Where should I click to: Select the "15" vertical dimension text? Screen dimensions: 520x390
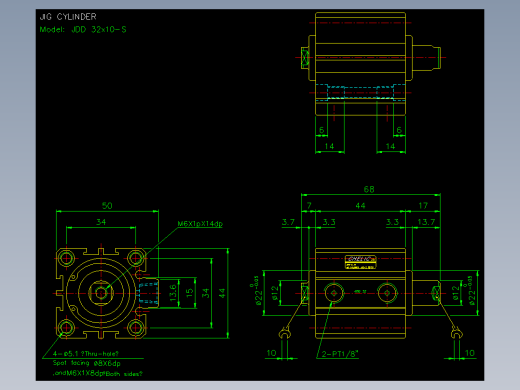(x=189, y=293)
